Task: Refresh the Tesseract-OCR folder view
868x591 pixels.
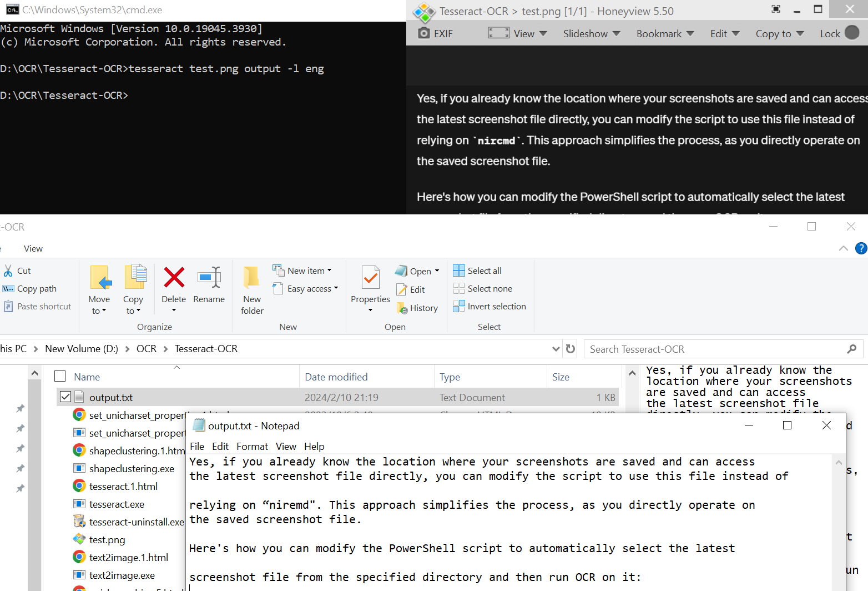Action: click(x=571, y=349)
